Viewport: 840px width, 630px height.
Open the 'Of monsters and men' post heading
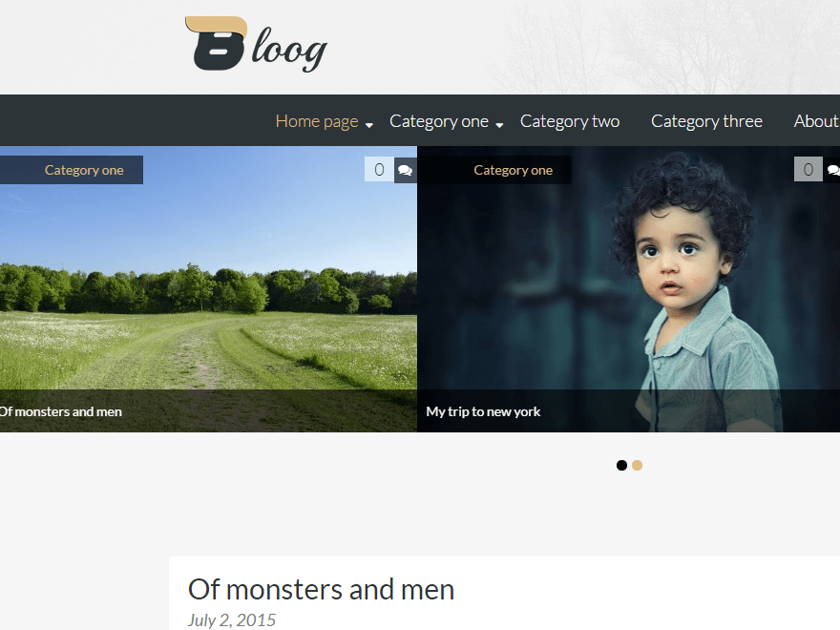[321, 589]
